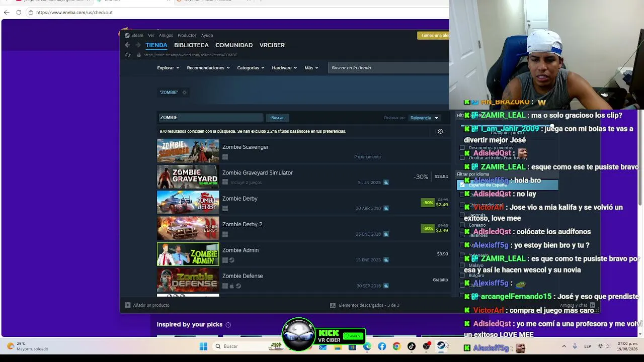Image resolution: width=644 pixels, height=362 pixels.
Task: Click the downloads icon in Steam footer
Action: [333, 305]
